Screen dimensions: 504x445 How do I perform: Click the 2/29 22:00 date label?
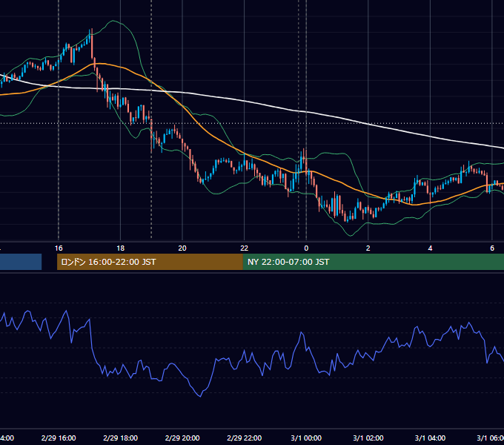tap(245, 438)
